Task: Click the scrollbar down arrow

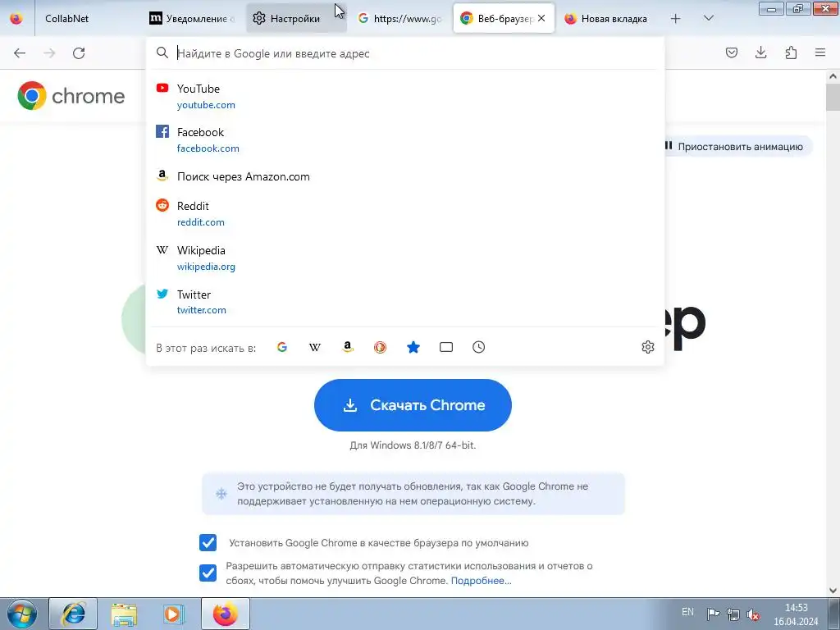Action: [833, 591]
